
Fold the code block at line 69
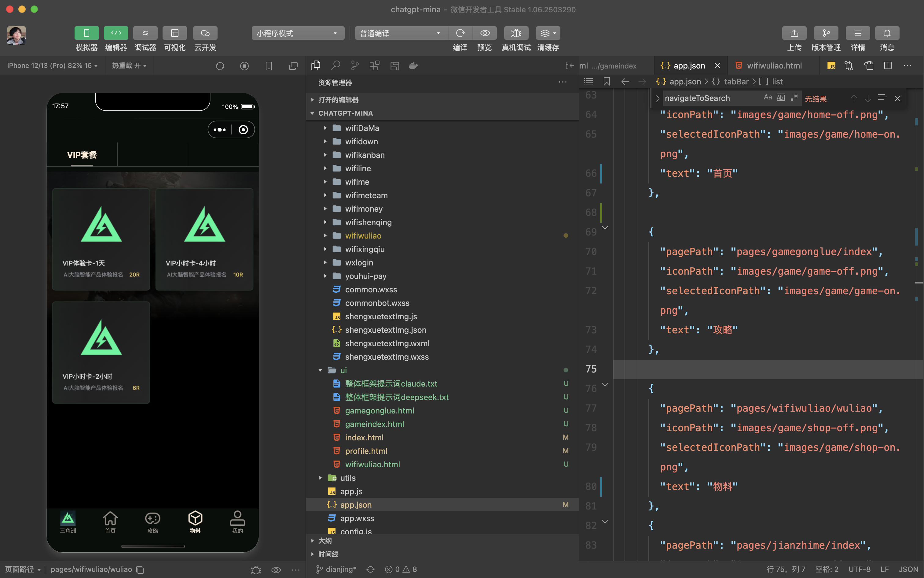click(605, 228)
